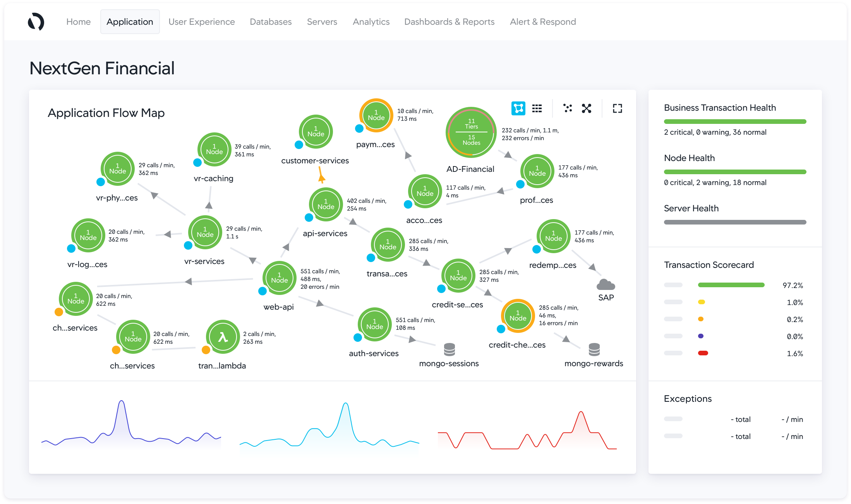Screen dimensions: 851x504
Task: Click the purple load chart
Action: 131,426
